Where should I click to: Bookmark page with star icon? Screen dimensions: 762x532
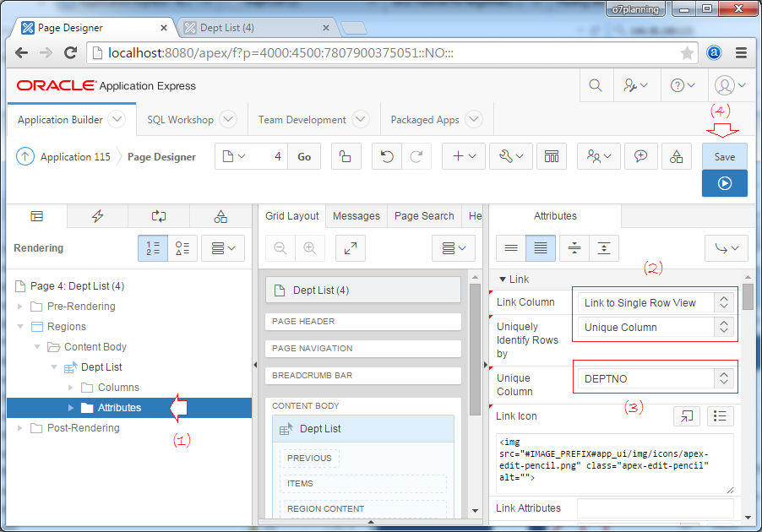pos(687,53)
